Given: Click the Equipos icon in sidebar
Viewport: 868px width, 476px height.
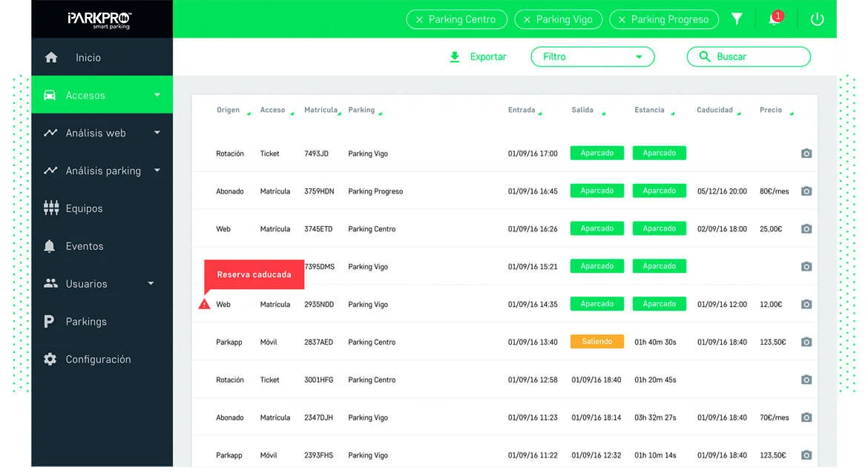Looking at the screenshot, I should [50, 208].
